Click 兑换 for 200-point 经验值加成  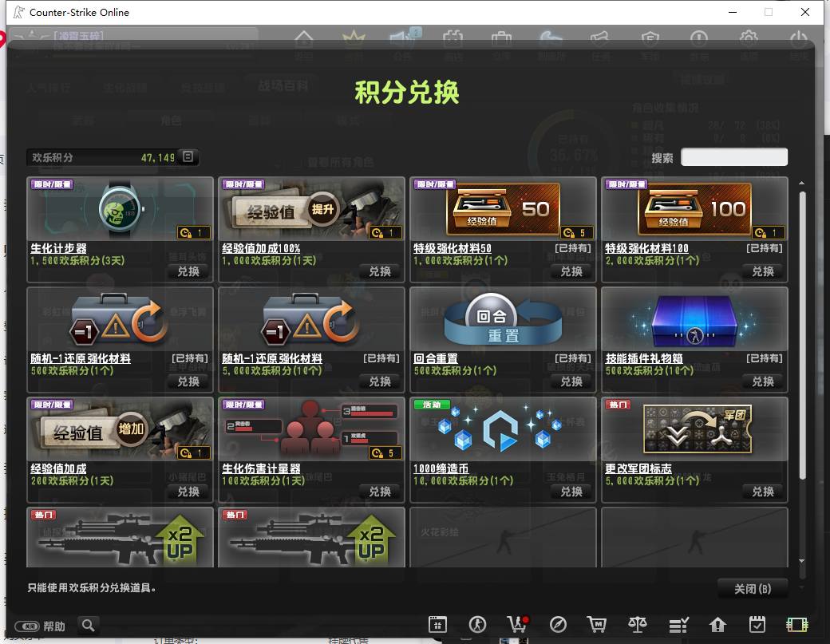[188, 492]
